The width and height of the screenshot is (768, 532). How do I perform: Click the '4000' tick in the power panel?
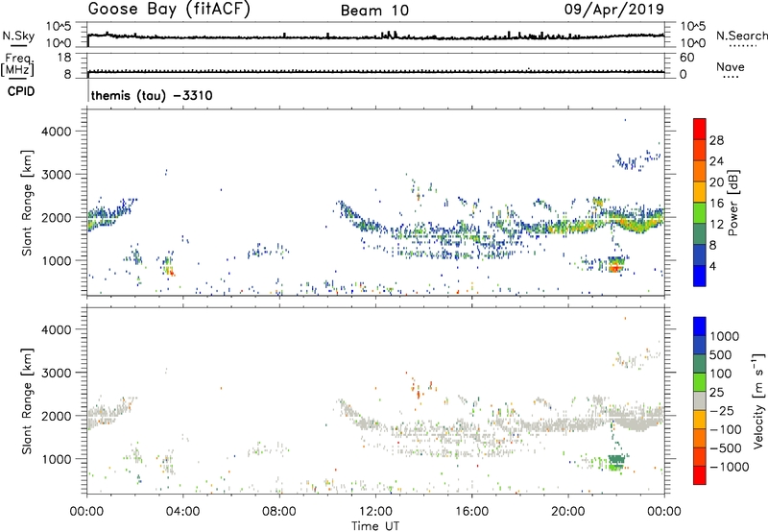click(57, 132)
